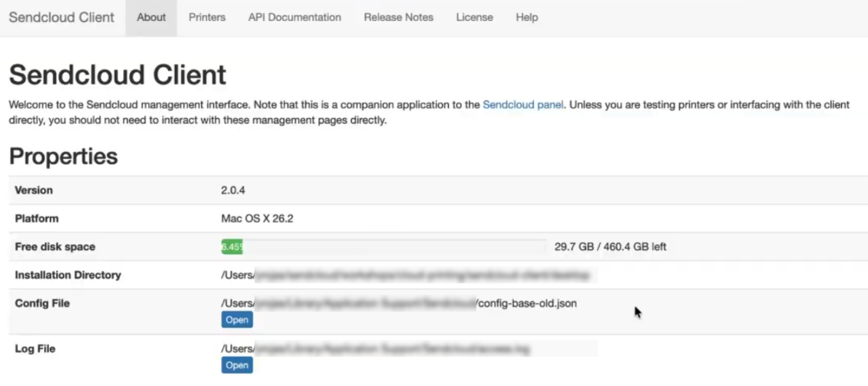Click the 29.7 GB / 460.4 GB left text

pyautogui.click(x=610, y=247)
